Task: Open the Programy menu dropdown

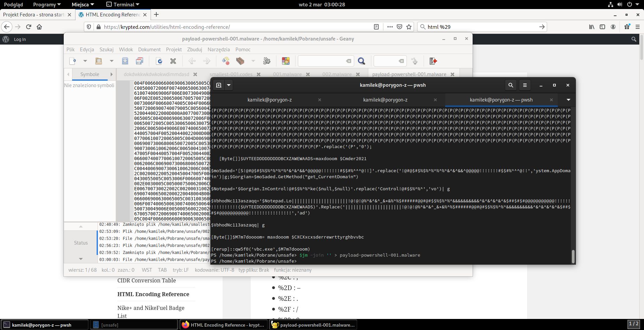Action: click(47, 4)
